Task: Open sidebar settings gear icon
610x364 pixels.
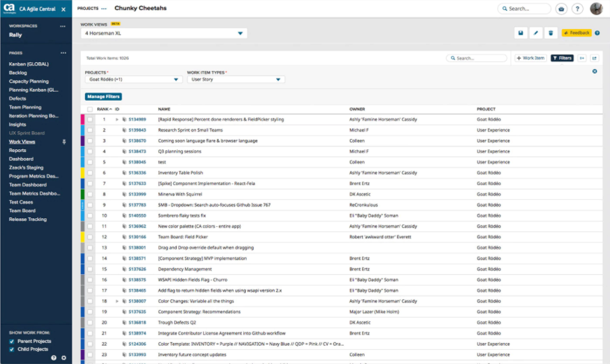Action: (x=63, y=357)
